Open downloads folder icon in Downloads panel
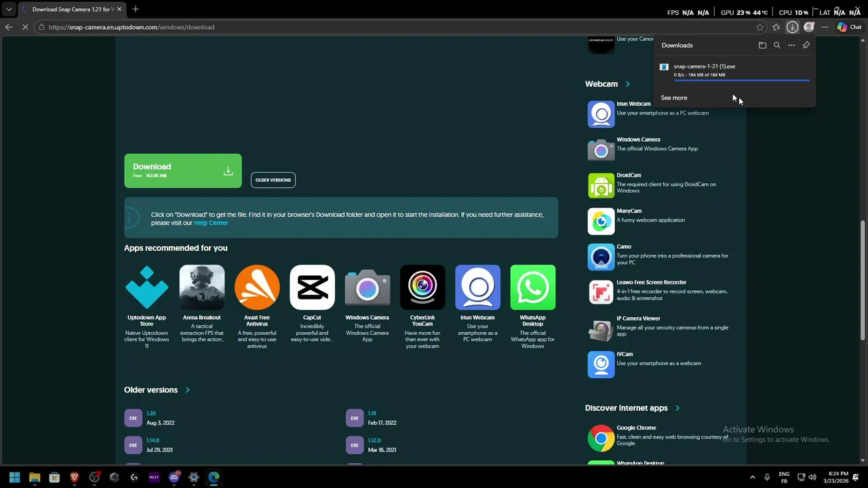The height and width of the screenshot is (488, 868). pos(762,45)
